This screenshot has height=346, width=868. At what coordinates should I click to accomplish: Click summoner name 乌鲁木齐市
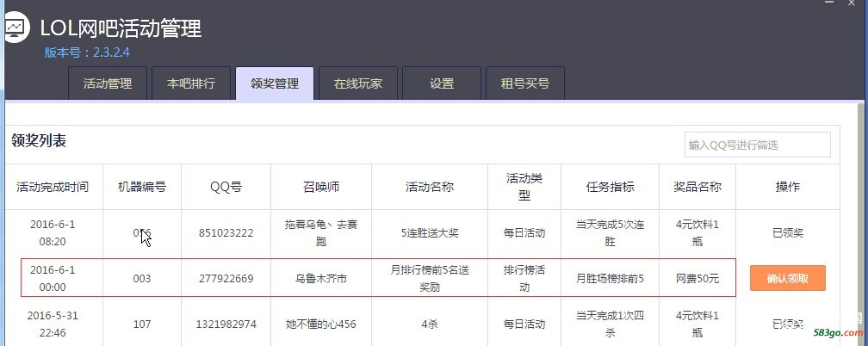[x=321, y=279]
